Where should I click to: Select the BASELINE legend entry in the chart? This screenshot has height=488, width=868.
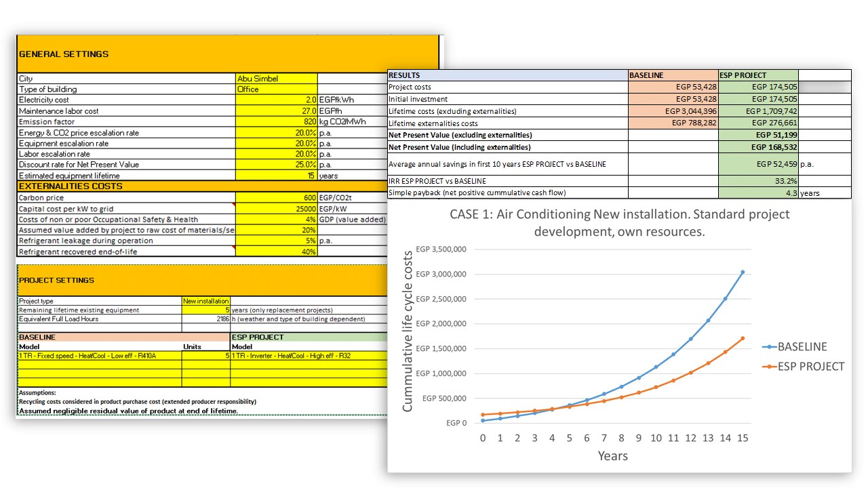point(802,346)
